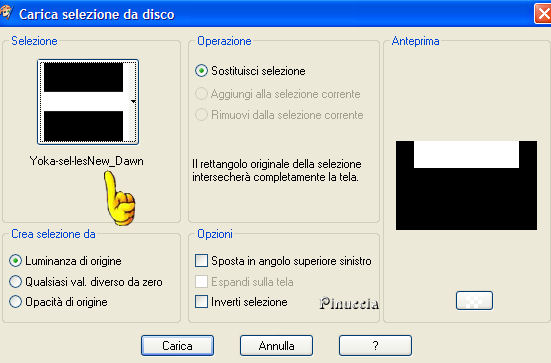Choose Rimuovi dalla selezione corrente option
This screenshot has width=551, height=363.
pyautogui.click(x=201, y=115)
